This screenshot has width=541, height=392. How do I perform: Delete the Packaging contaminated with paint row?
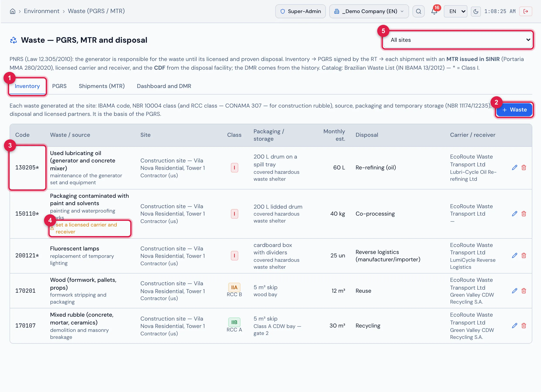pyautogui.click(x=524, y=214)
